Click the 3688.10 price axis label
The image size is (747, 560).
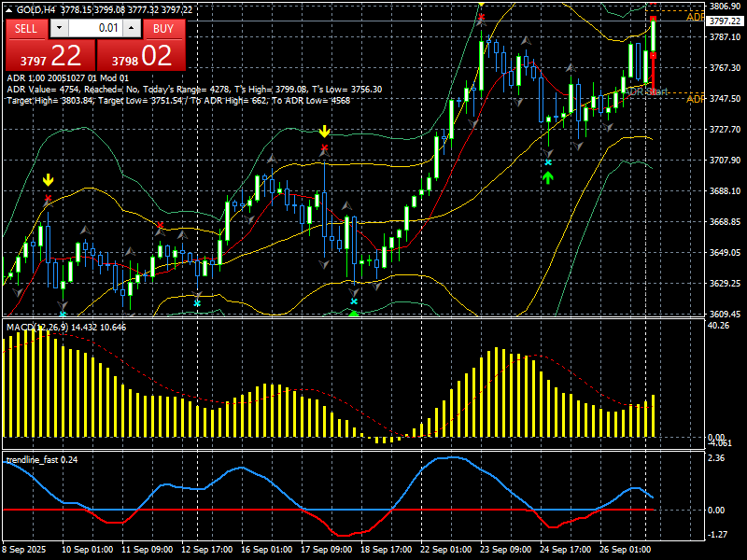[725, 191]
